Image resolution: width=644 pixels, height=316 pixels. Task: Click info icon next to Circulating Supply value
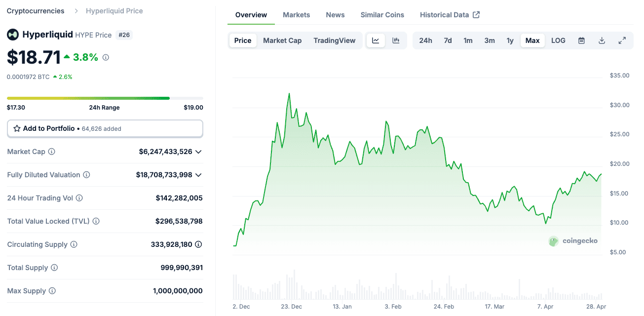pos(198,244)
